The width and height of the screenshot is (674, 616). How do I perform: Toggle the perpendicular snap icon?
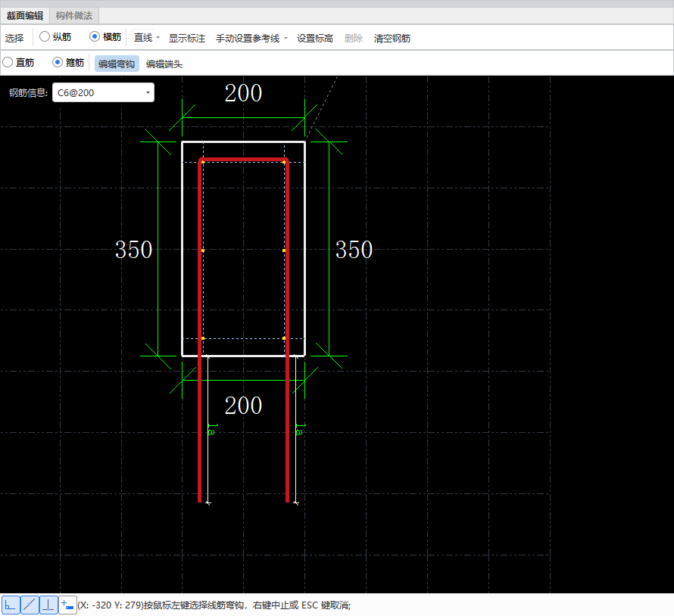(48, 605)
